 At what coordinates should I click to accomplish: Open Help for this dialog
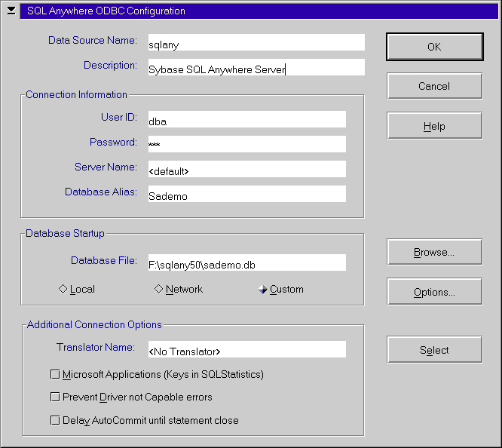coord(434,126)
